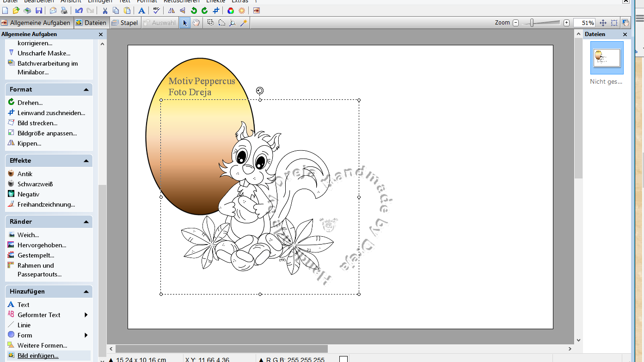Rotate the image left with the green arrow
Screen dimensions: 644x362
tap(194, 11)
